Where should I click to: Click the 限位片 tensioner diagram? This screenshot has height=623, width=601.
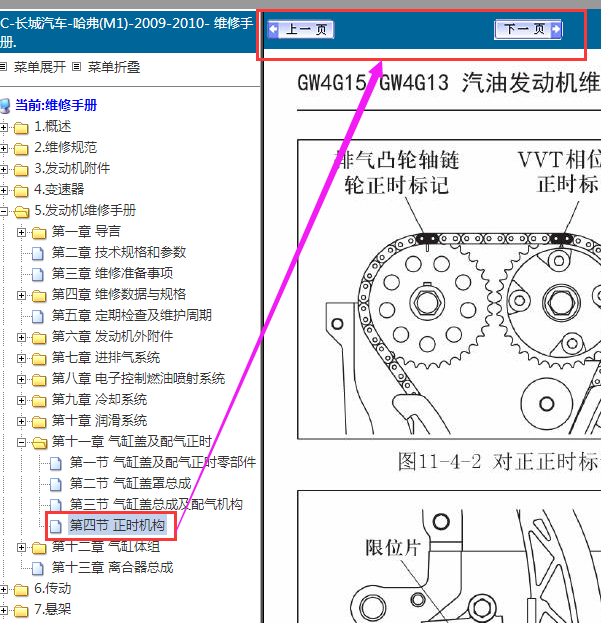tap(449, 557)
